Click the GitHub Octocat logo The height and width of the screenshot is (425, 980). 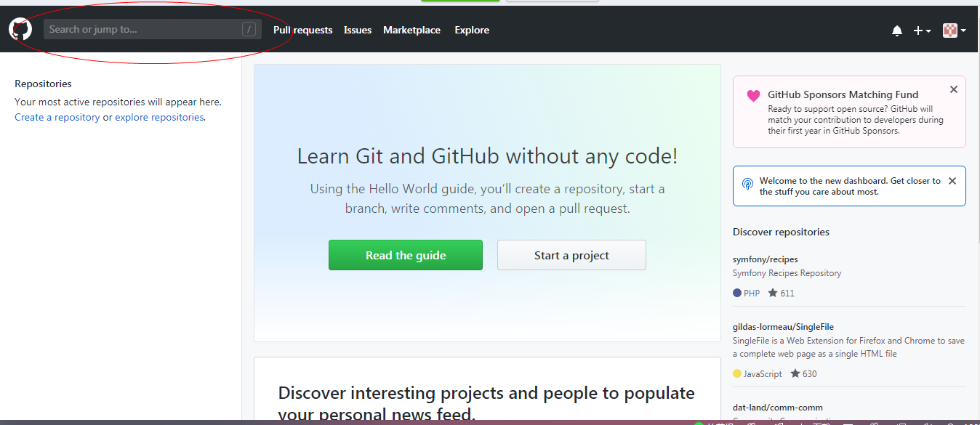click(x=20, y=30)
